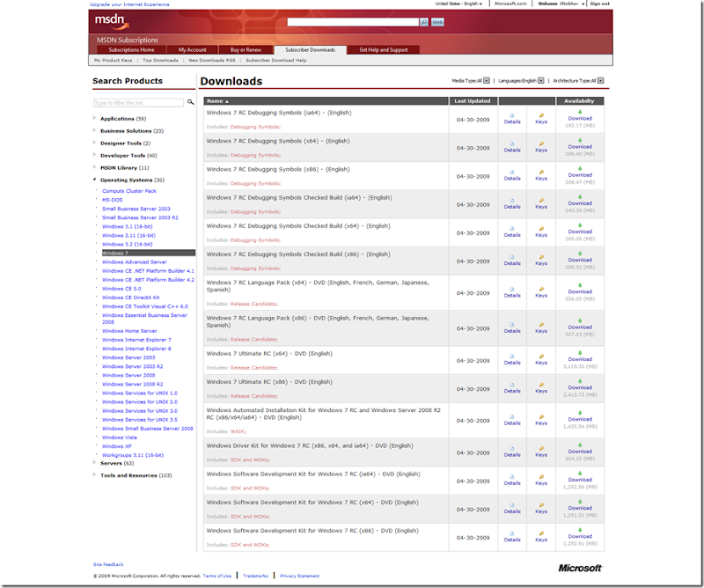The height and width of the screenshot is (588, 704).
Task: Open the Microsoft.com link
Action: click(x=510, y=4)
